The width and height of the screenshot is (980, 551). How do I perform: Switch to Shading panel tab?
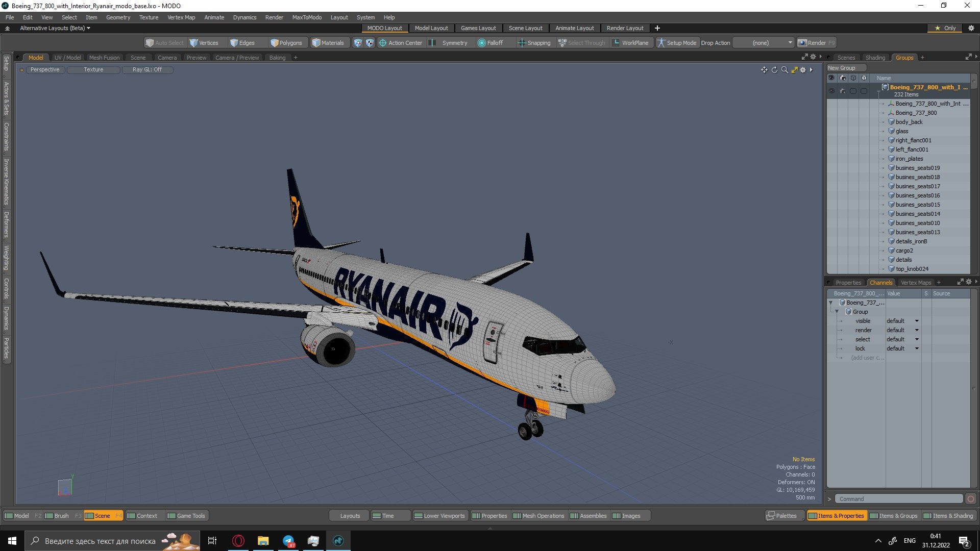[875, 58]
